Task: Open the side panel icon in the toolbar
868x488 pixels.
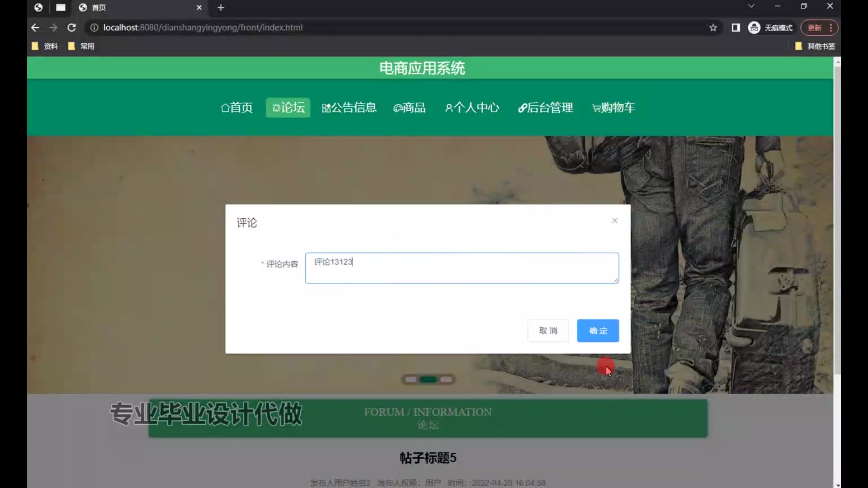Action: click(736, 28)
